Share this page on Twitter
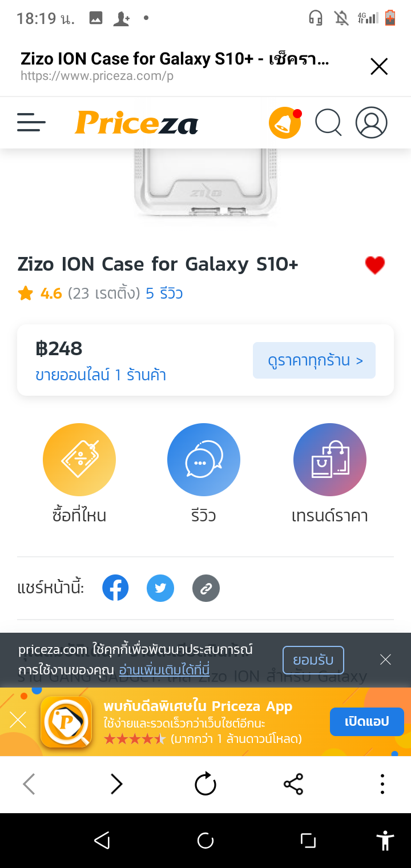Screen dimensions: 411x868 click(160, 588)
